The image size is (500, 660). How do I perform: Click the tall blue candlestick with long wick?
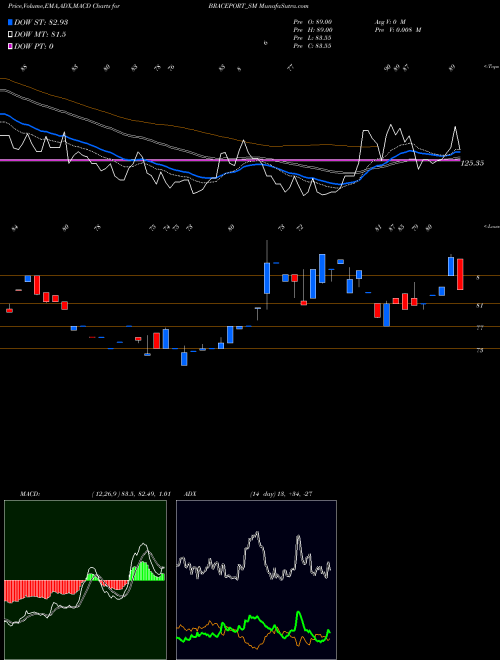coord(267,278)
